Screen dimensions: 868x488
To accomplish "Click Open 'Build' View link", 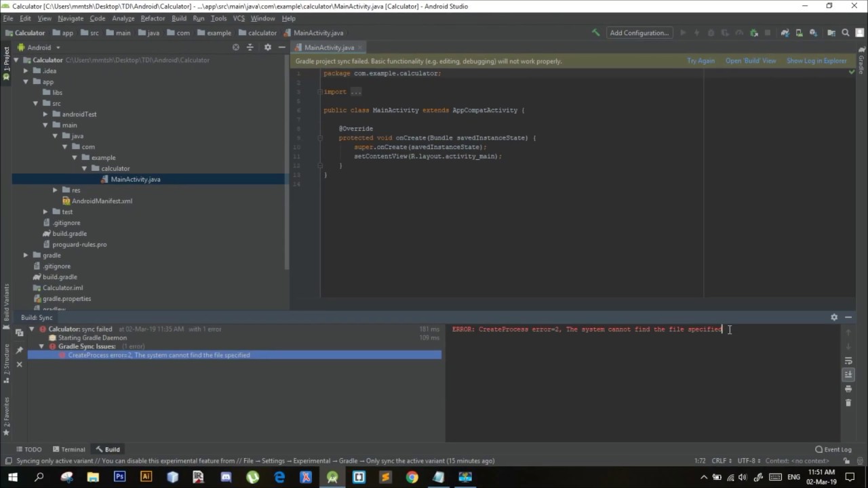I will click(x=751, y=61).
